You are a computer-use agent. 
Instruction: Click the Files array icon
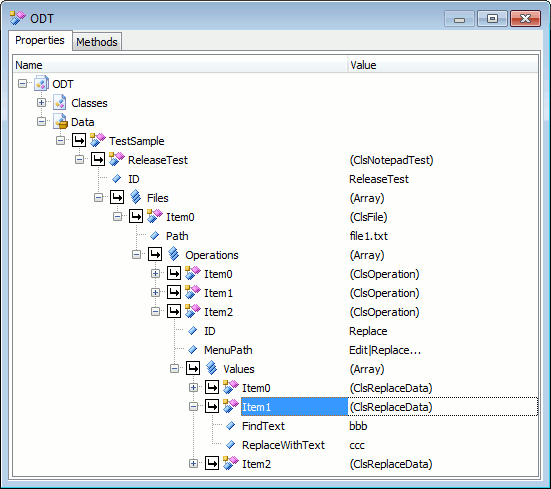click(x=135, y=197)
